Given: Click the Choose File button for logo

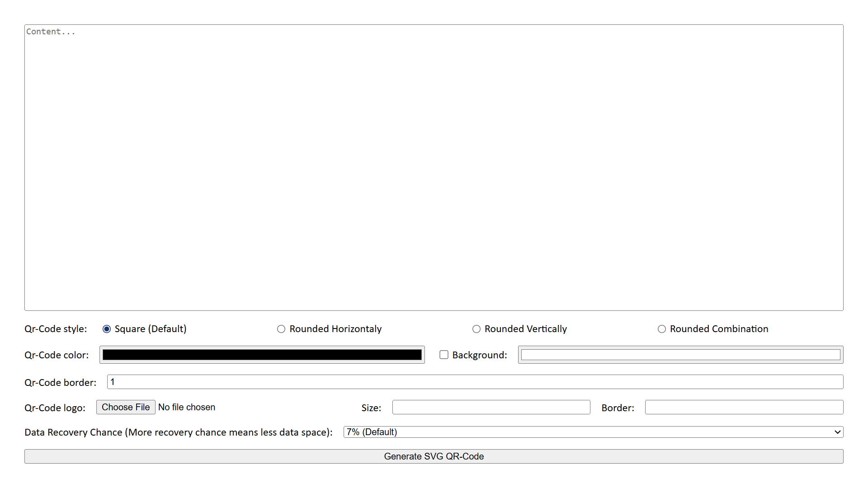Looking at the screenshot, I should click(x=126, y=407).
